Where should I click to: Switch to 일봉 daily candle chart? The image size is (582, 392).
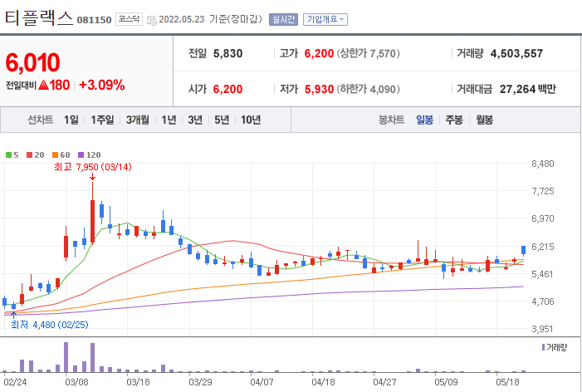point(424,120)
